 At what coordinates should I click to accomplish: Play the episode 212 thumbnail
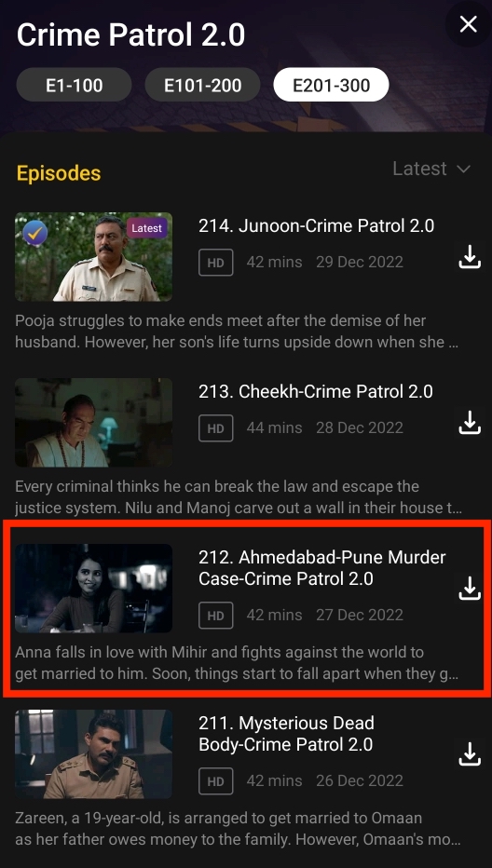pyautogui.click(x=93, y=588)
